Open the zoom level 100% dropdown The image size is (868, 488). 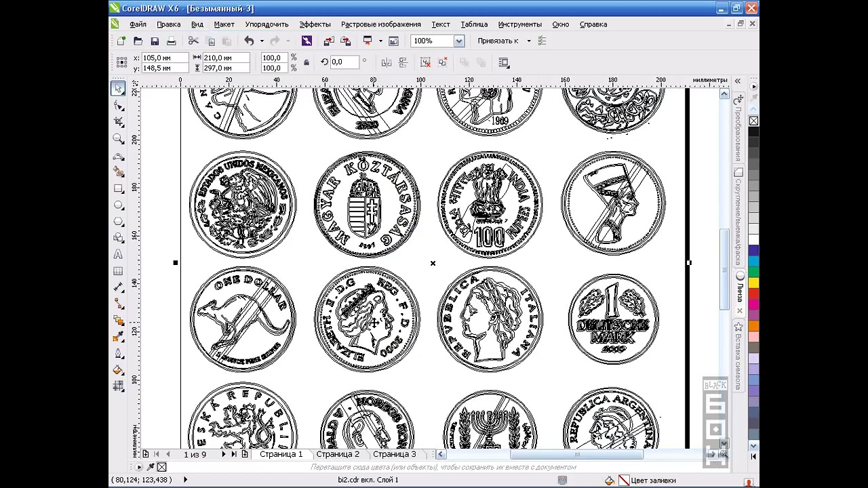click(x=459, y=41)
